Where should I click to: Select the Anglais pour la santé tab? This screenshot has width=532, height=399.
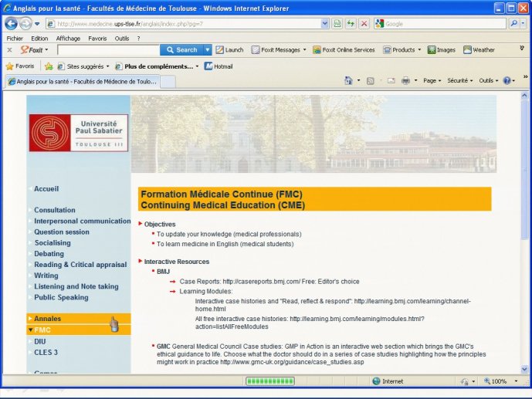[83, 81]
